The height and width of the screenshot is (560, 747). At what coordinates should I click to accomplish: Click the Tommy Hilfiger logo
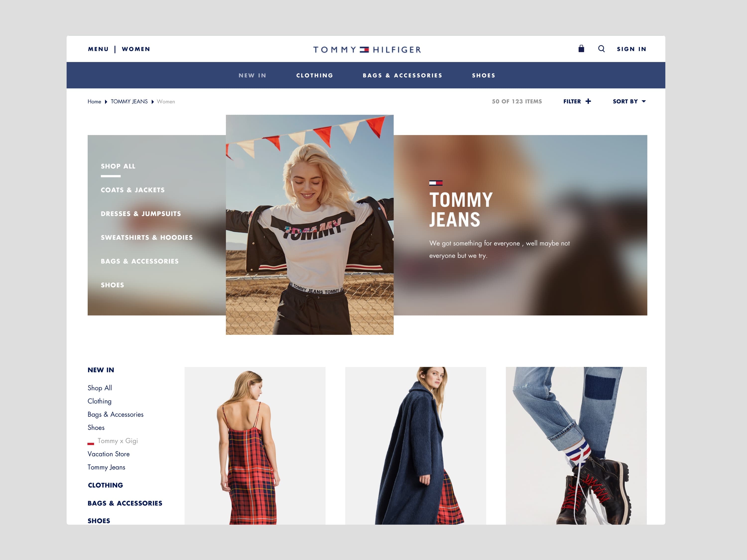pyautogui.click(x=367, y=50)
